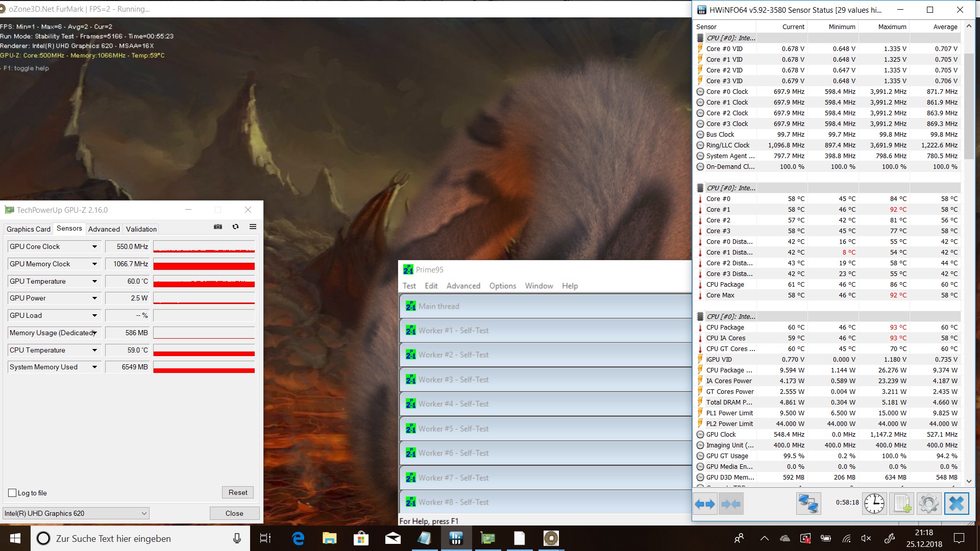Expand System Memory Used dropdown
This screenshot has height=551, width=980.
[94, 367]
